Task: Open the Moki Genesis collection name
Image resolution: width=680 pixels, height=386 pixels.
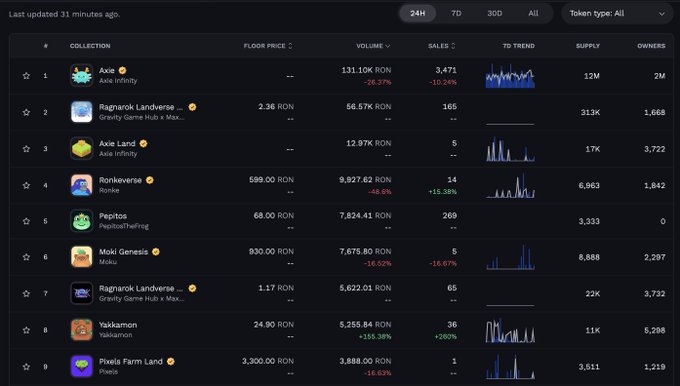Action: pyautogui.click(x=124, y=252)
